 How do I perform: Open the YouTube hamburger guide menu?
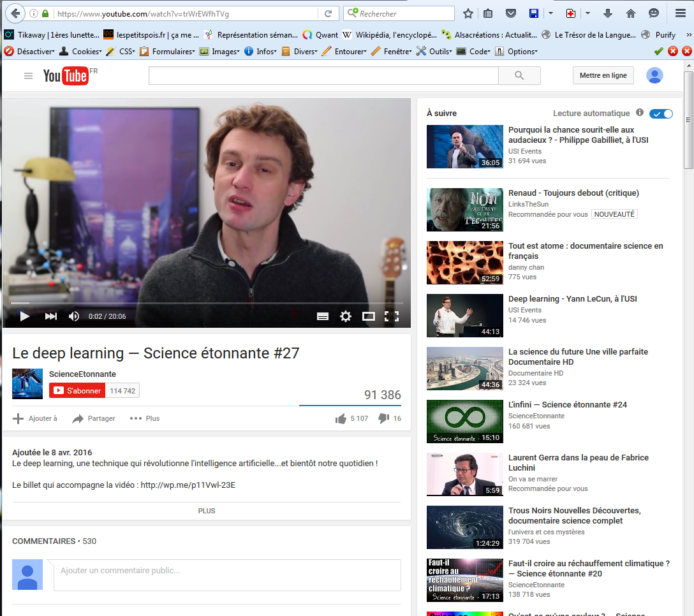28,76
